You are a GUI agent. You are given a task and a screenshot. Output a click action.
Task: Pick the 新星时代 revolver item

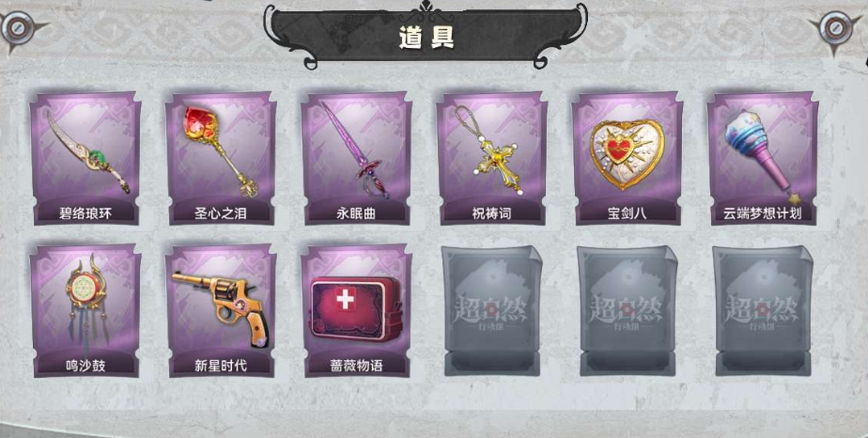point(221,311)
